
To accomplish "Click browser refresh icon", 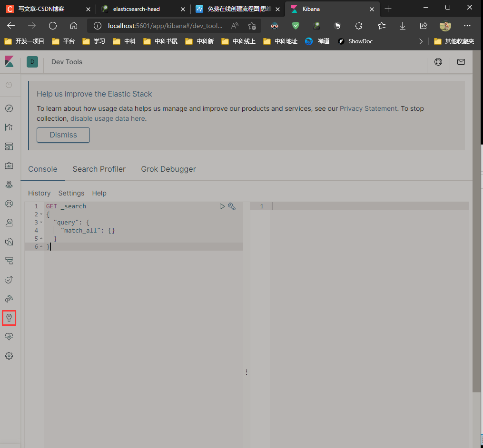I will (x=53, y=26).
